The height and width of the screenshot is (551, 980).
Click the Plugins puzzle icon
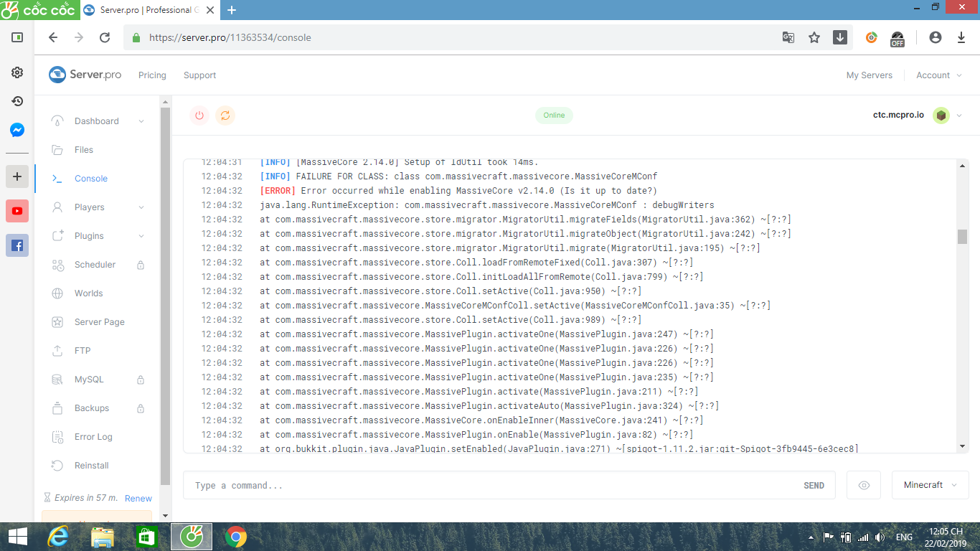58,236
